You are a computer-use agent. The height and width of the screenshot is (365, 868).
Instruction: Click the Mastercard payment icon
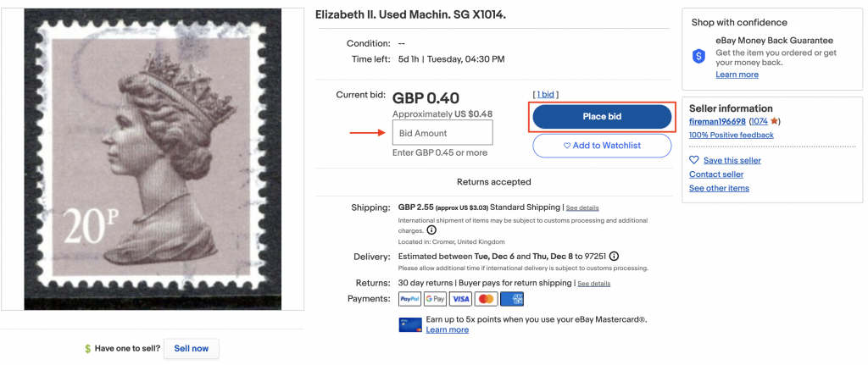coord(486,299)
